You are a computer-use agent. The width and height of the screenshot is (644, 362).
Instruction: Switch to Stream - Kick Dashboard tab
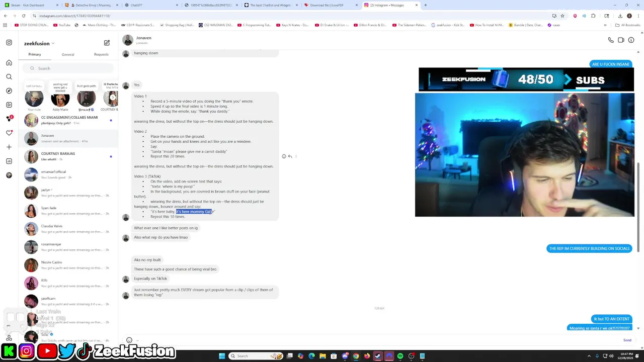31,5
